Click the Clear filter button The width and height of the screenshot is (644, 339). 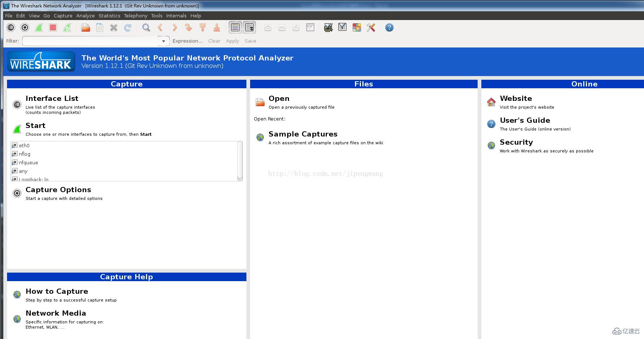point(214,41)
